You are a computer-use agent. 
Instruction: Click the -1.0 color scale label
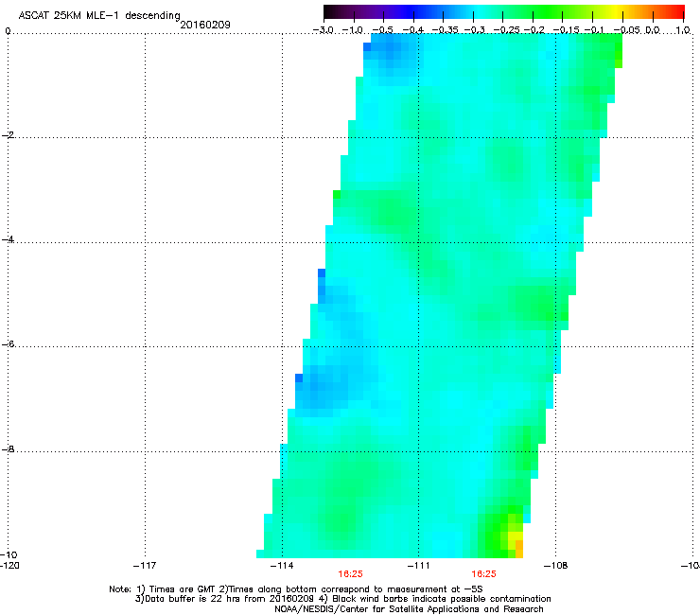(x=353, y=30)
